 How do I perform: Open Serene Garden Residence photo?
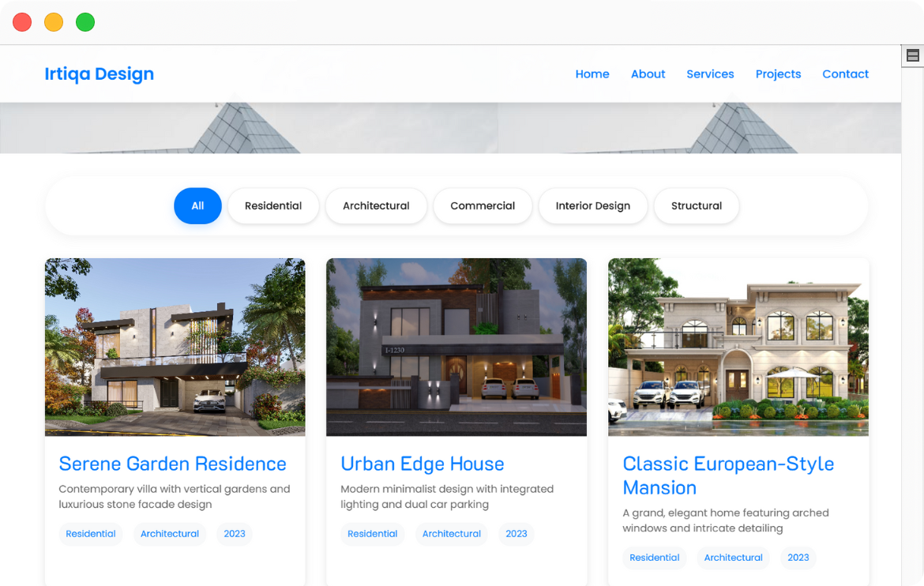click(175, 347)
